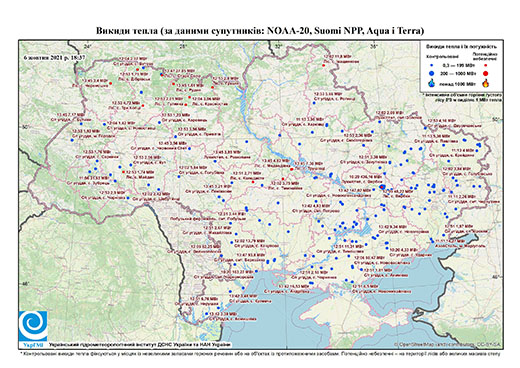Screen dimensions: 520x368
Task: Click the large red circle legend symbol
Action: [485, 73]
